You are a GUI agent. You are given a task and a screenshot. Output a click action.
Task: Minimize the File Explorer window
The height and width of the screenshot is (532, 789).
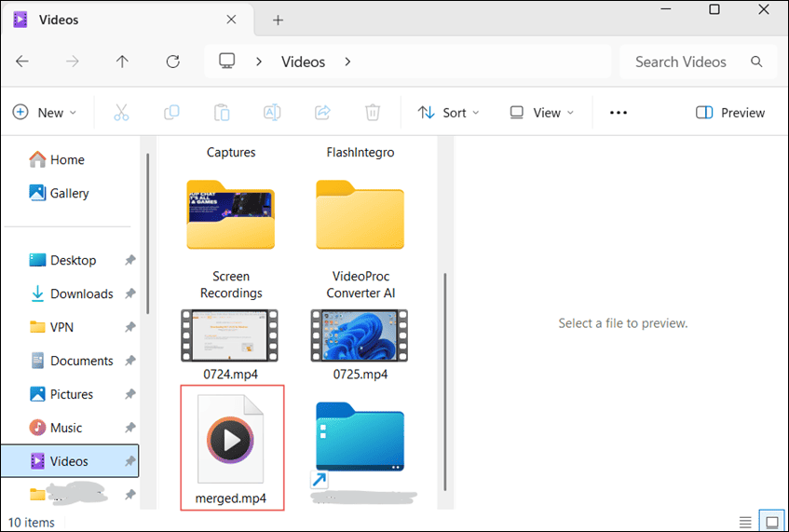(666, 9)
